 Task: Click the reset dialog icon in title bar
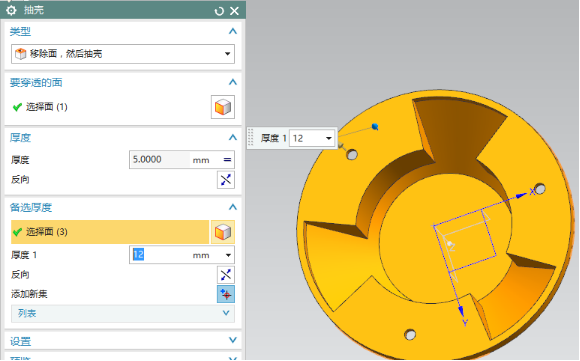pos(219,11)
